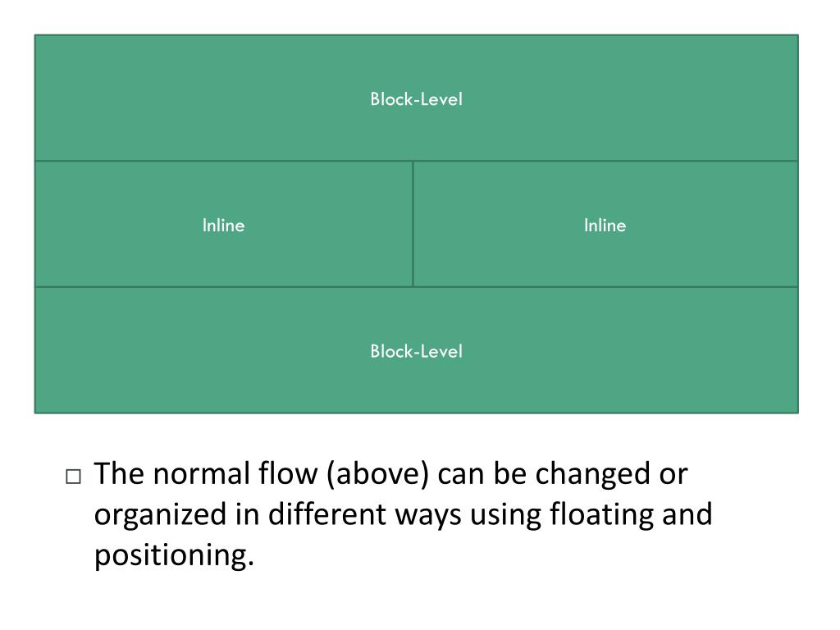
Task: Click the square bullet marker before the text
Action: pos(73,477)
